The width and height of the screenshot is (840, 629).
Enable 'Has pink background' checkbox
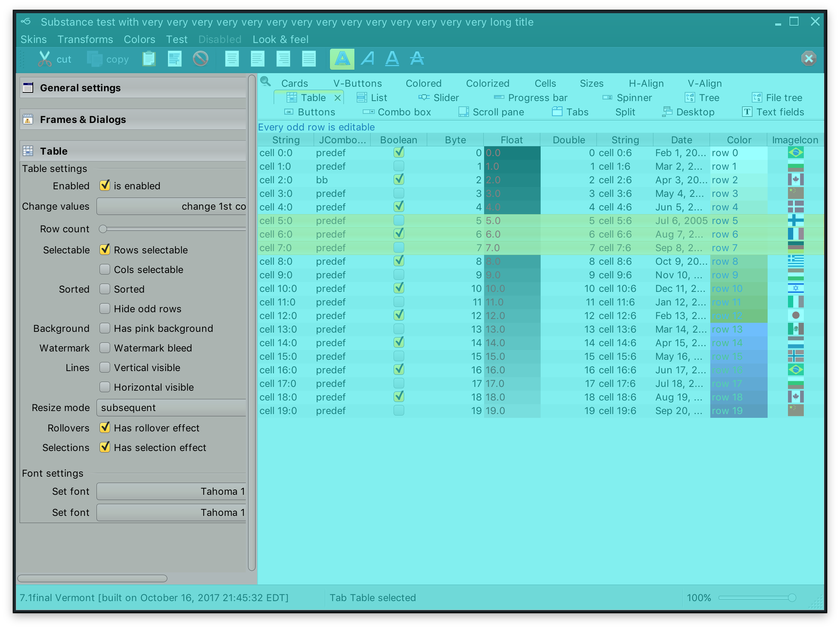(x=105, y=328)
